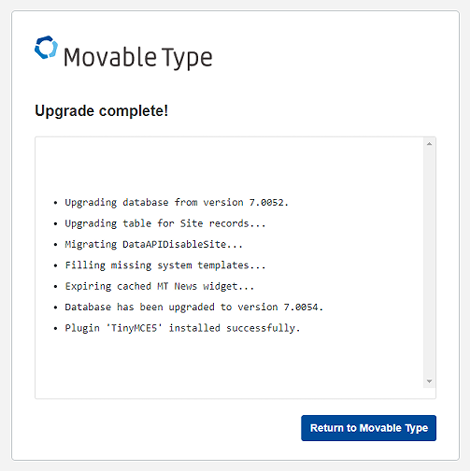Click the scroll down arrow in log box

pos(429,381)
